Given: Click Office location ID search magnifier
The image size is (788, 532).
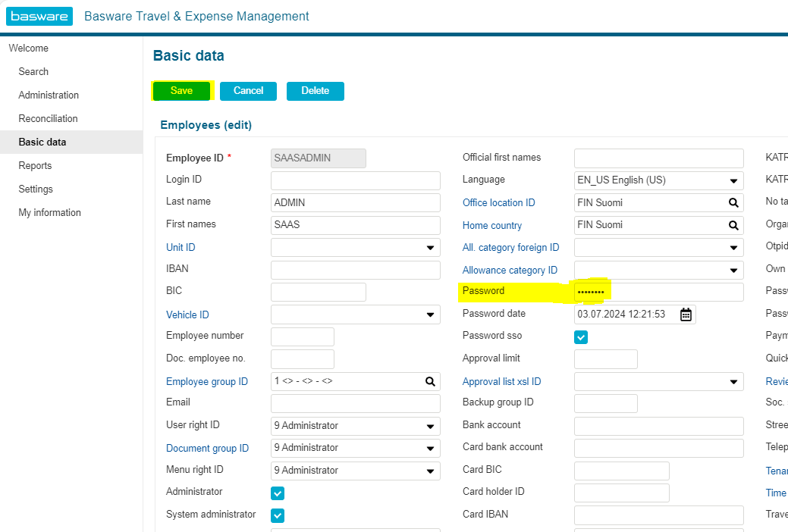Looking at the screenshot, I should click(x=733, y=203).
